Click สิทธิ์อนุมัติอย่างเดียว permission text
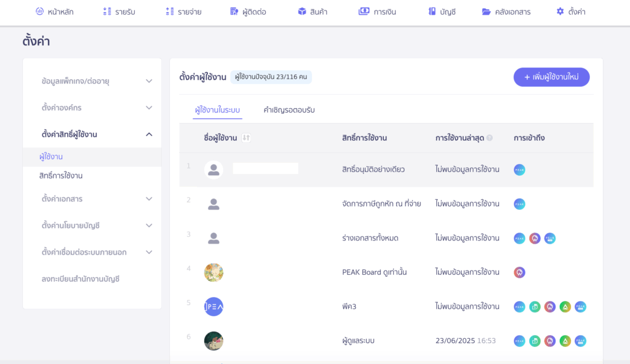The width and height of the screenshot is (630, 364). [373, 170]
